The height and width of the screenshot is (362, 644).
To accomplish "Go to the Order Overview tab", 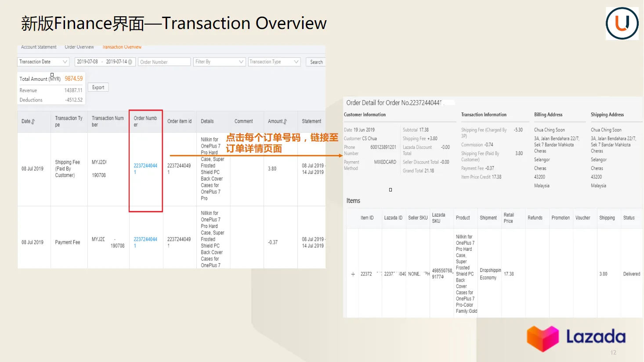I will coord(79,47).
